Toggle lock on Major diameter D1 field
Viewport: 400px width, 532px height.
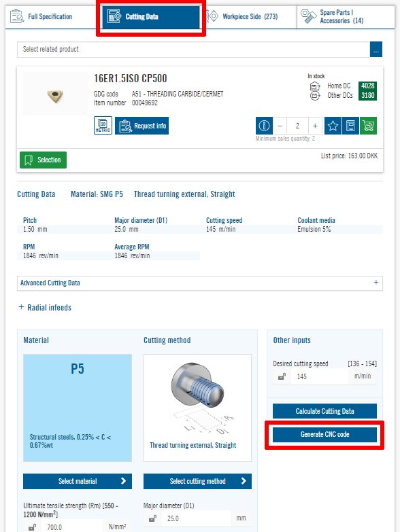(x=152, y=518)
